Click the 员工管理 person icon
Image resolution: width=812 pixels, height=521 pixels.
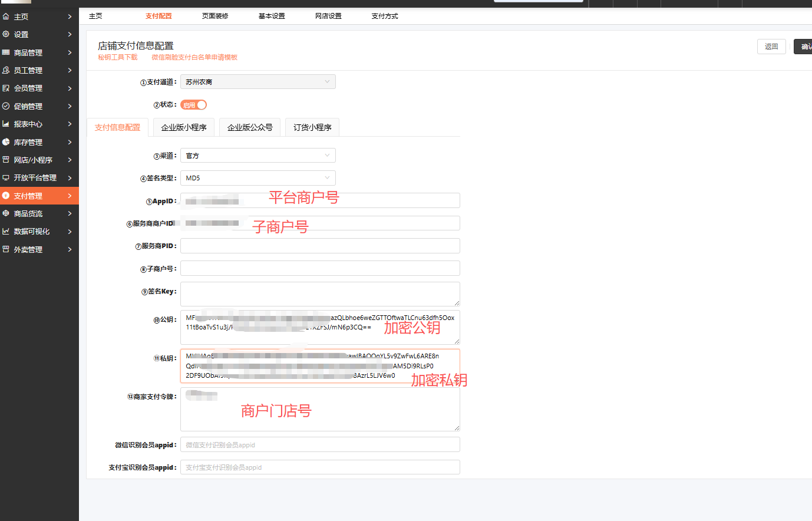pyautogui.click(x=6, y=70)
